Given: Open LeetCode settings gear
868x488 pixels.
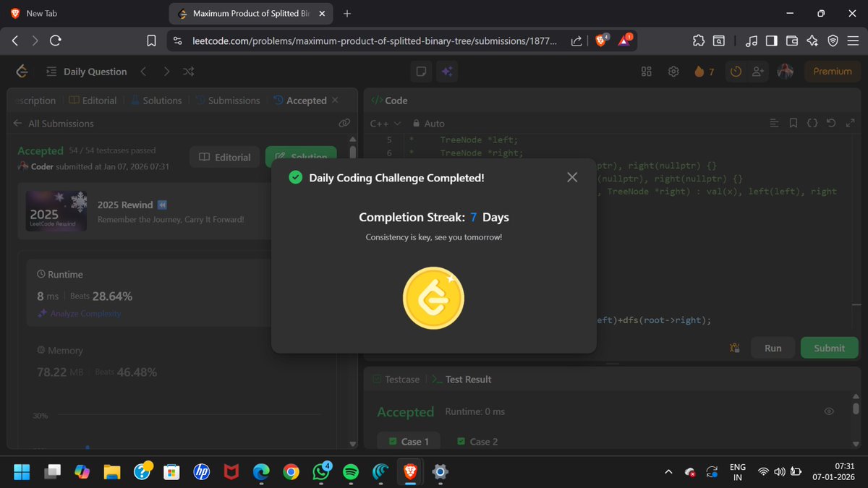Looking at the screenshot, I should [673, 72].
